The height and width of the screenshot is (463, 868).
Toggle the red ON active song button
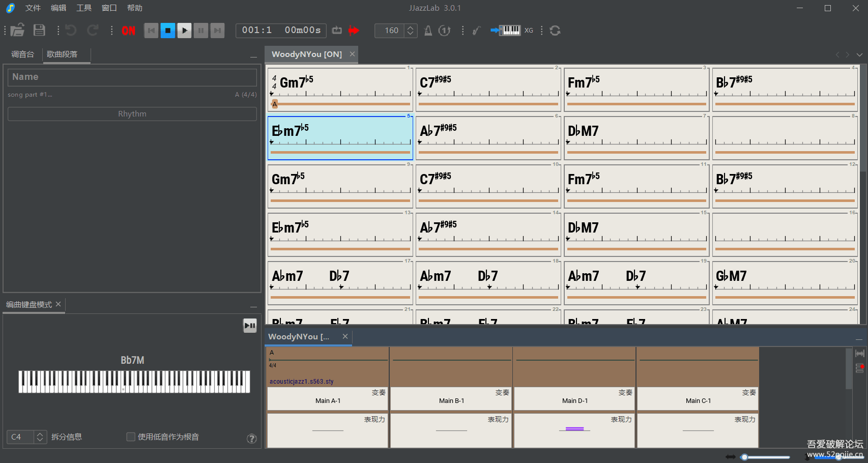129,31
